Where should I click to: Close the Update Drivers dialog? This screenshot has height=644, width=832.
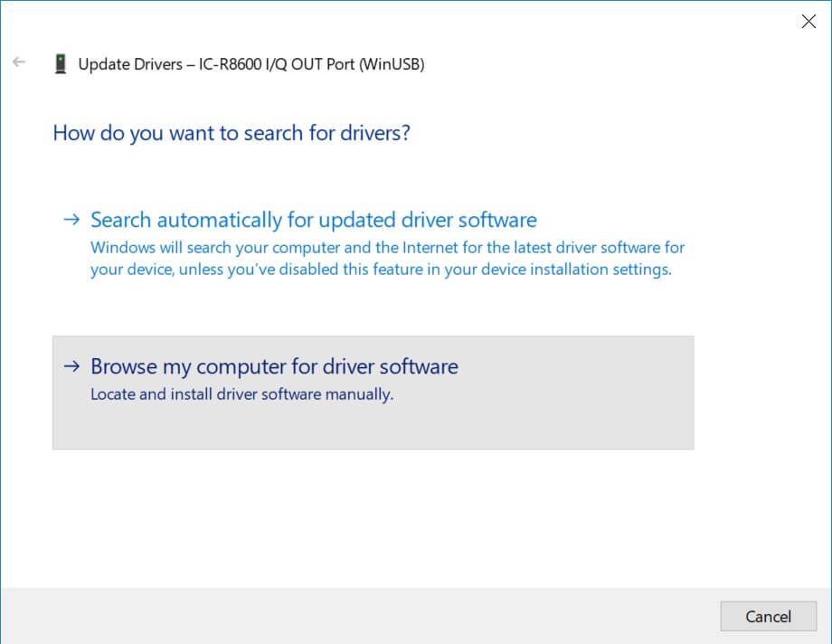pos(808,21)
